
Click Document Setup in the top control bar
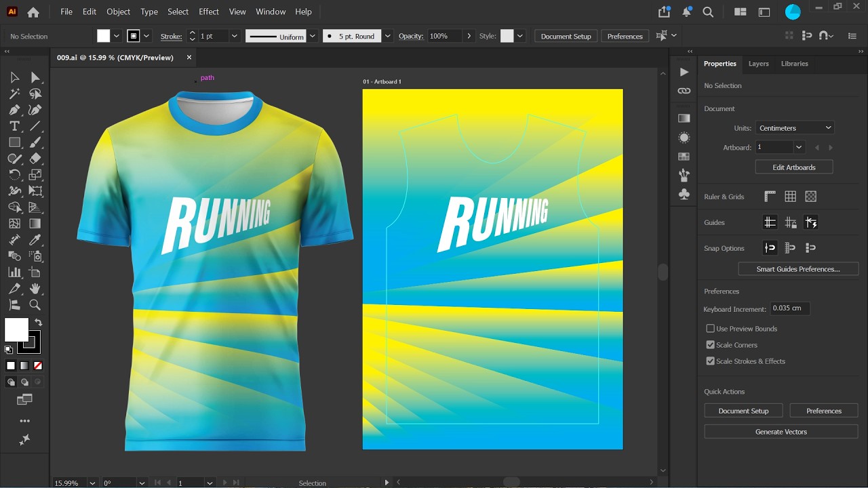pyautogui.click(x=566, y=36)
